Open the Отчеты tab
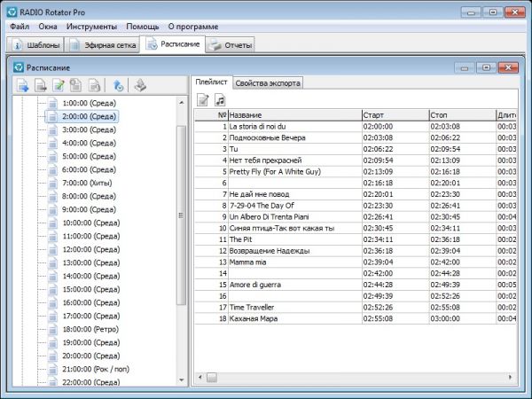This screenshot has width=532, height=399. tap(231, 44)
